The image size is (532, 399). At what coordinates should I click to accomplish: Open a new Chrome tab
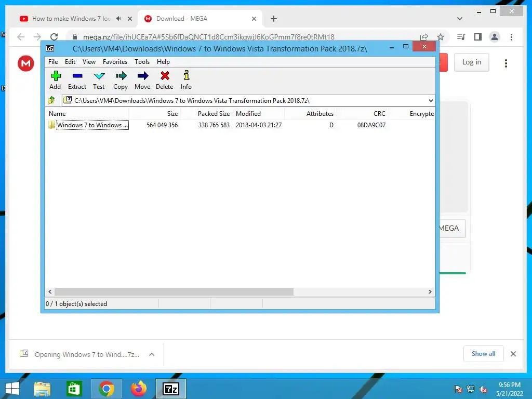point(274,19)
